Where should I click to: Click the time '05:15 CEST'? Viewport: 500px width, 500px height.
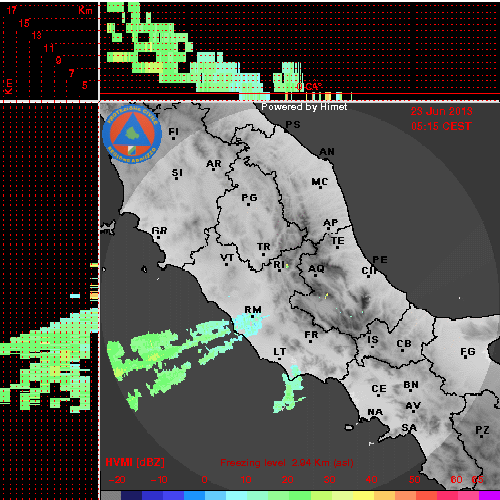click(441, 126)
